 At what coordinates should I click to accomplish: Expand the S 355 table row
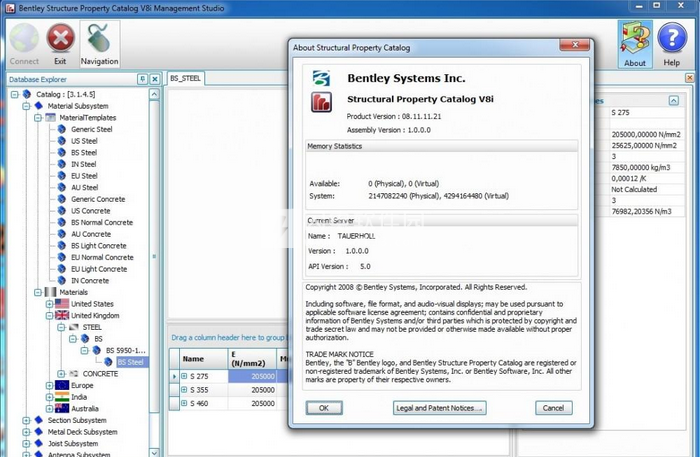[x=184, y=390]
